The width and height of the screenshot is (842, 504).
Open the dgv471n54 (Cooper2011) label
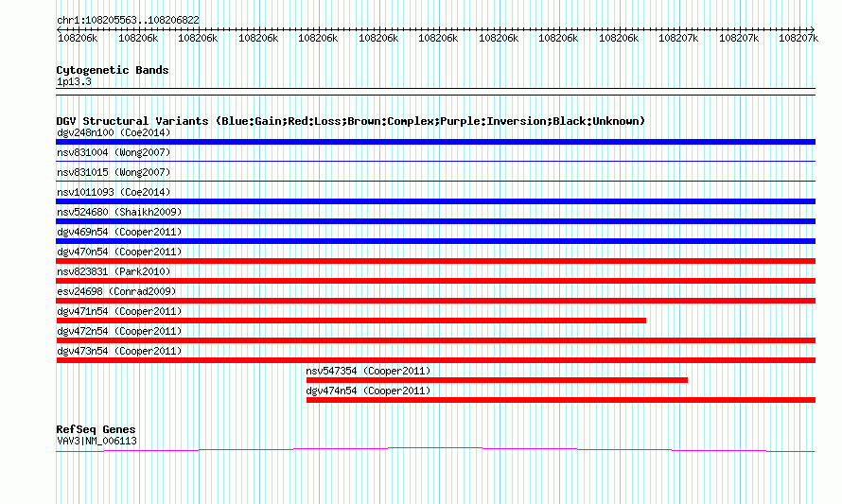coord(119,311)
